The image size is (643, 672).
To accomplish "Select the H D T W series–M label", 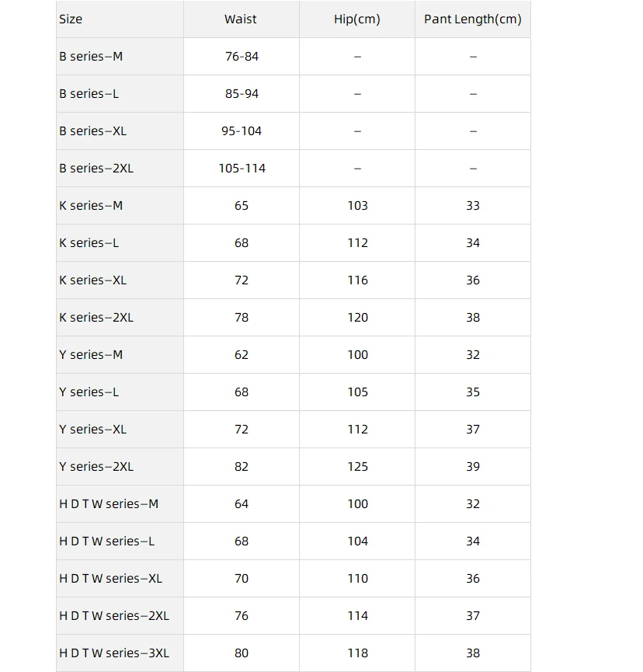I will (109, 504).
